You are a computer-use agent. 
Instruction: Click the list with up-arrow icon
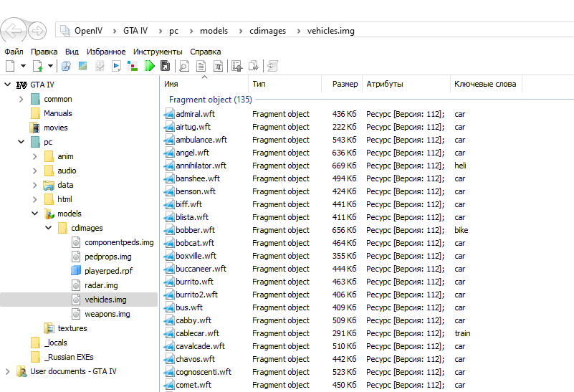(x=237, y=66)
